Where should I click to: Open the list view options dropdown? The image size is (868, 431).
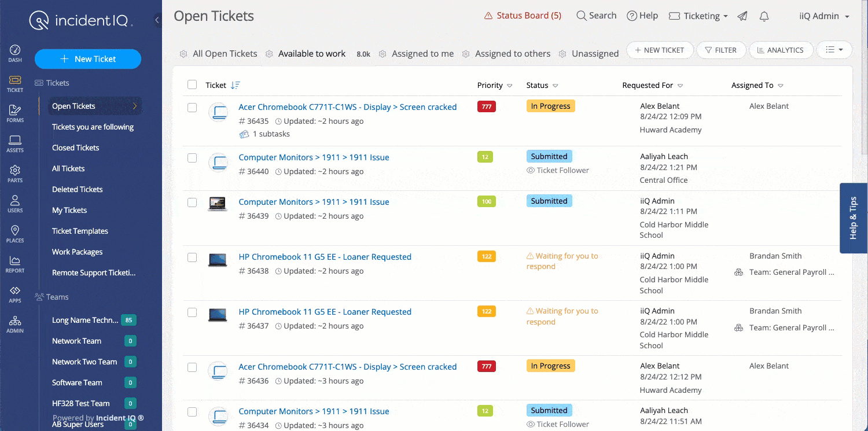[x=834, y=50]
